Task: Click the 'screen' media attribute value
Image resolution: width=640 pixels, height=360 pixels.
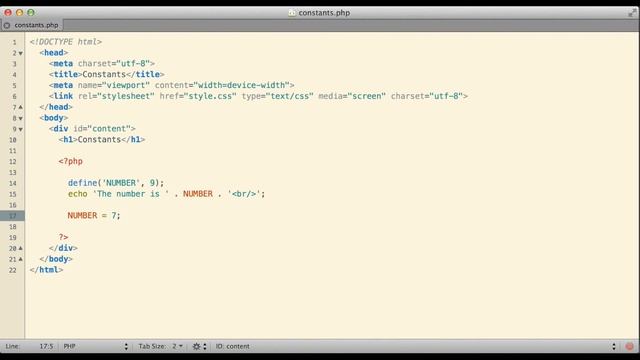Action: click(x=367, y=96)
